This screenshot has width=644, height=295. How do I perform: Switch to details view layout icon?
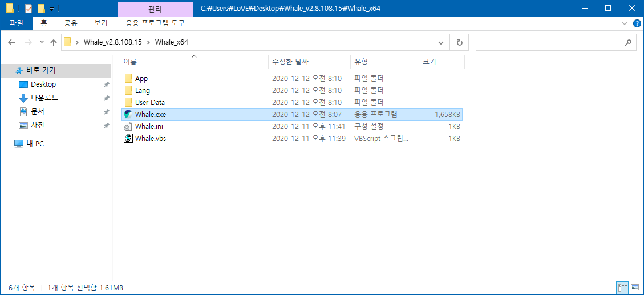(623, 287)
